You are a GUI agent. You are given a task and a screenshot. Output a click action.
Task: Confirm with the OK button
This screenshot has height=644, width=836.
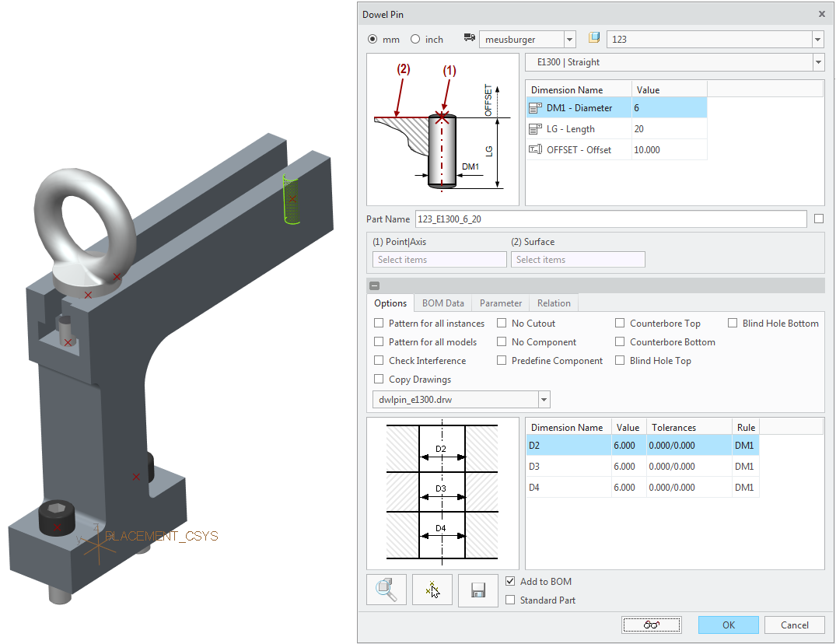[729, 625]
